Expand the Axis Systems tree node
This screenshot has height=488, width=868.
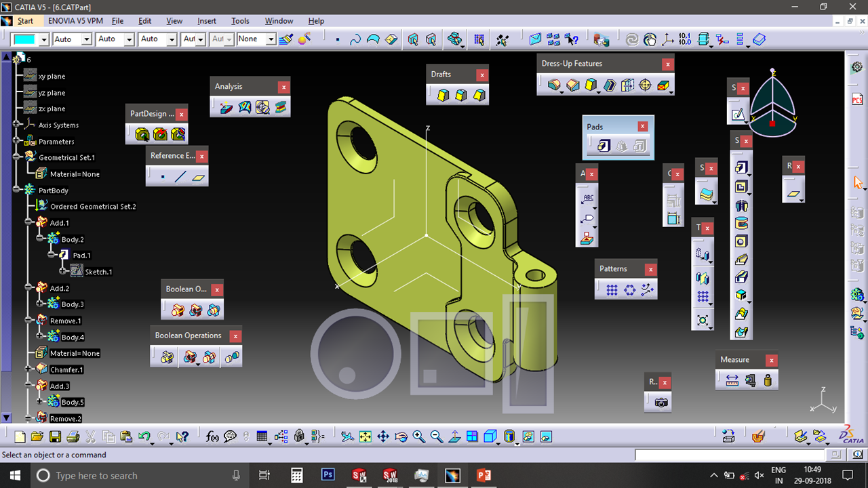coord(17,125)
